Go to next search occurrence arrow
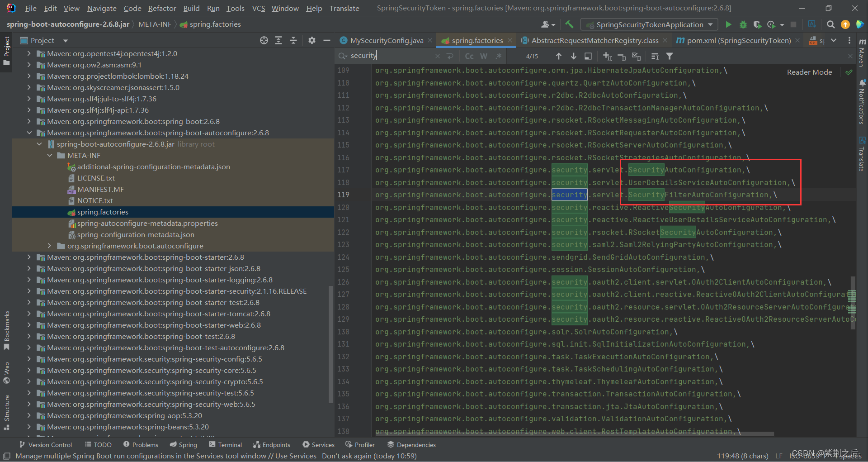868x462 pixels. 573,56
